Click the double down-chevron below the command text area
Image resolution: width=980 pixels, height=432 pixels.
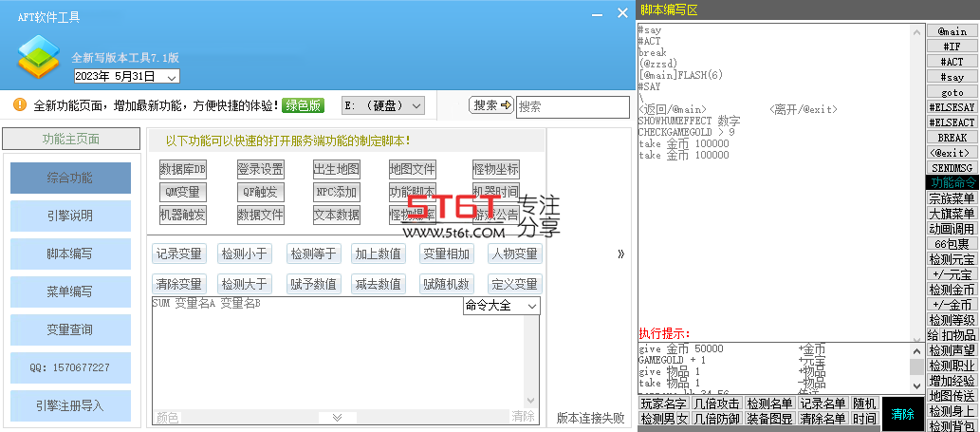338,417
